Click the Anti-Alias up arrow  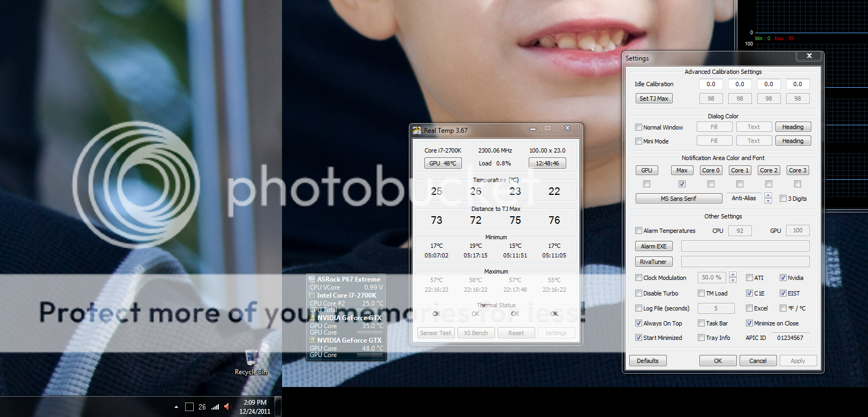pos(768,195)
